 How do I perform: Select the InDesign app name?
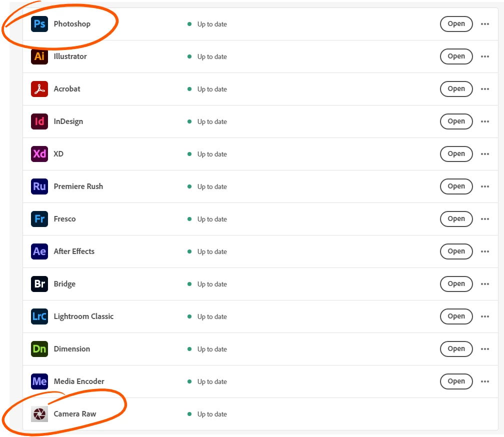coord(68,121)
